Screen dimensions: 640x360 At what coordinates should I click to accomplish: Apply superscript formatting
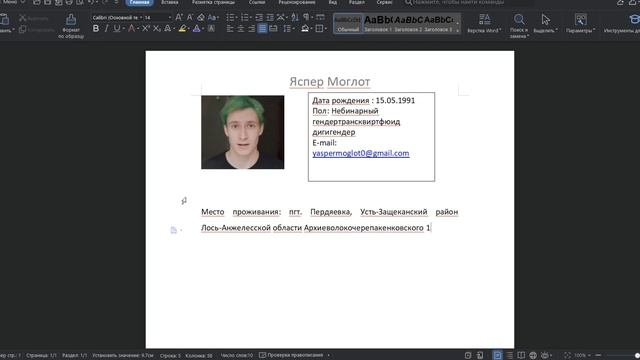[146, 29]
